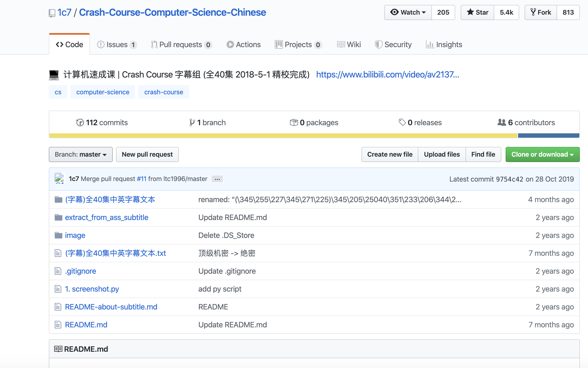Click file icon of (字幕)全40集中英字幕文本.txt

click(58, 253)
